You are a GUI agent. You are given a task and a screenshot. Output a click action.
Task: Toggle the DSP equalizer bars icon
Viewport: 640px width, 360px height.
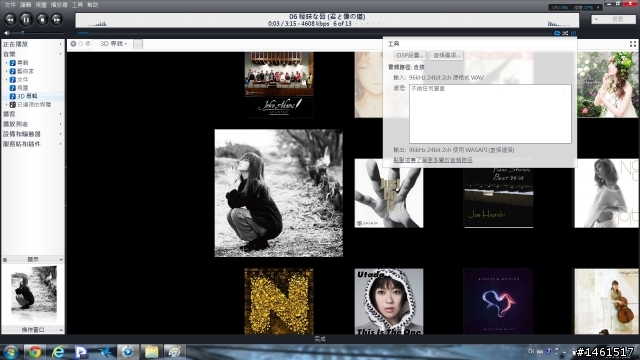tap(573, 33)
